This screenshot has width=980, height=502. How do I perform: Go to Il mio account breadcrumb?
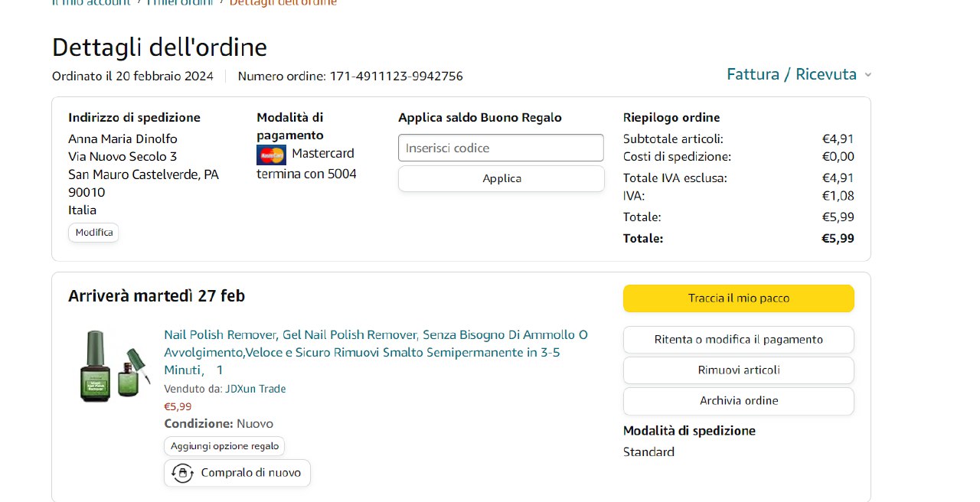pos(90,2)
